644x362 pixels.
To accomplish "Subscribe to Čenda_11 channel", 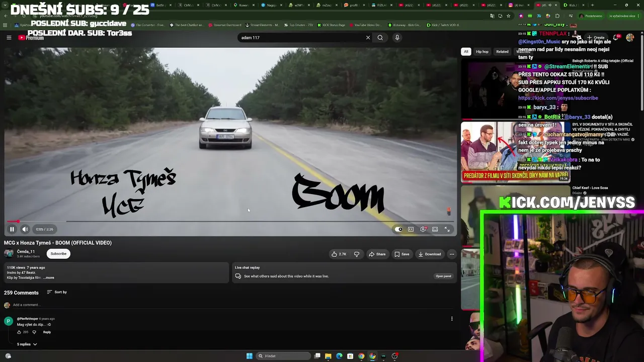I will pos(58,254).
